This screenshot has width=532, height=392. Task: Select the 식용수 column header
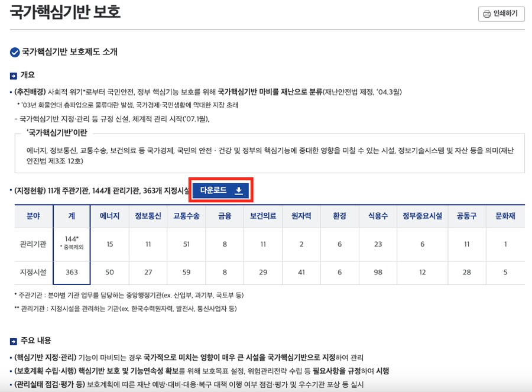coord(378,216)
